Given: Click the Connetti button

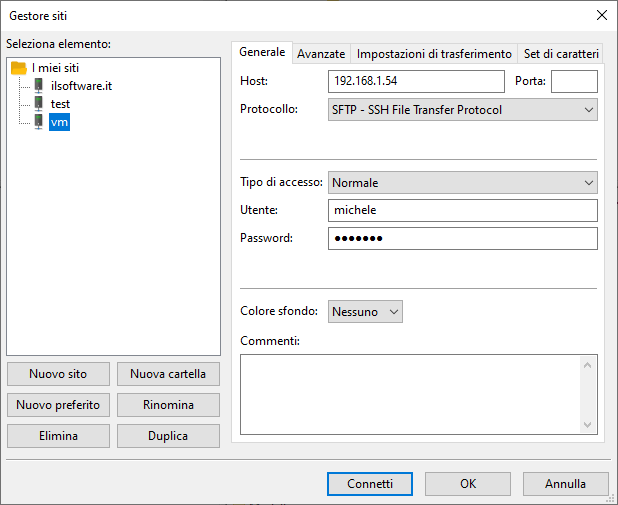Looking at the screenshot, I should coord(370,484).
